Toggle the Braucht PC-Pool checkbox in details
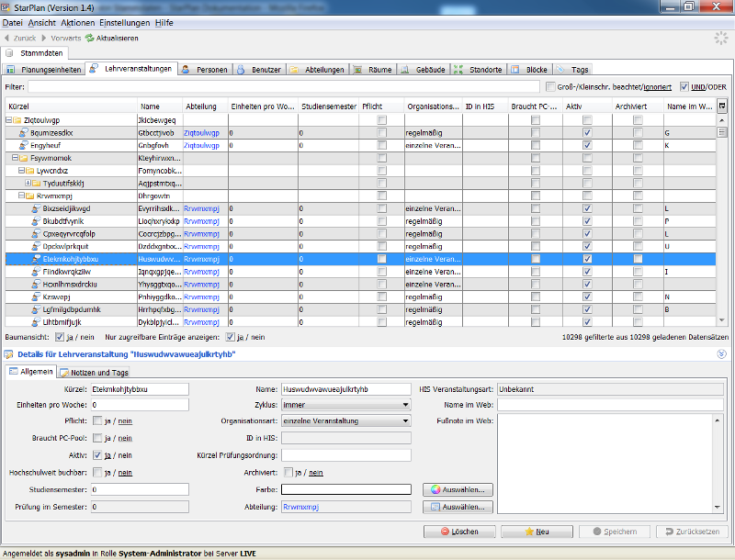Viewport: 735px width, 560px height. pos(97,438)
